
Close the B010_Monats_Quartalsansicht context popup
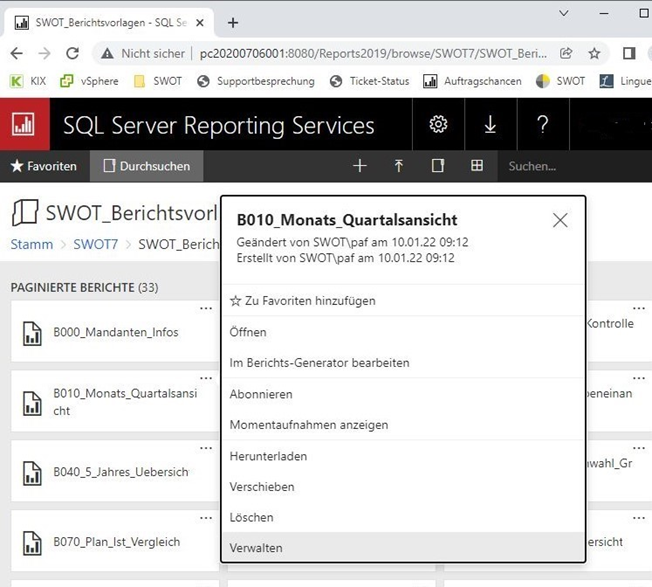click(x=560, y=220)
